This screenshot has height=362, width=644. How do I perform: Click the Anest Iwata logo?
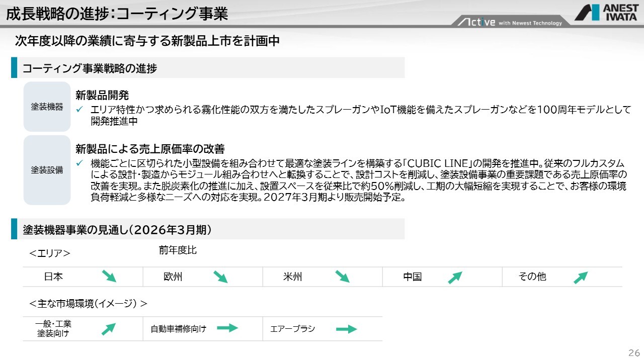click(607, 13)
